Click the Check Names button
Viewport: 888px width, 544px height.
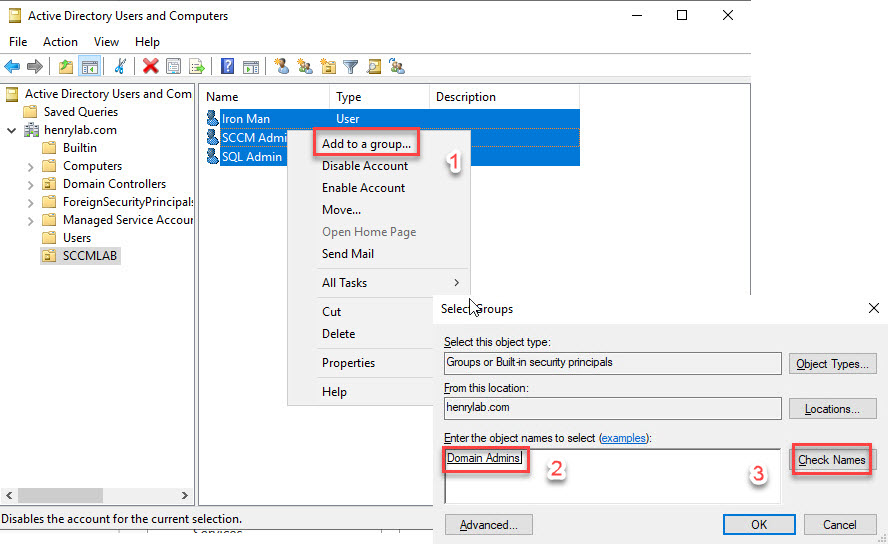pyautogui.click(x=831, y=460)
